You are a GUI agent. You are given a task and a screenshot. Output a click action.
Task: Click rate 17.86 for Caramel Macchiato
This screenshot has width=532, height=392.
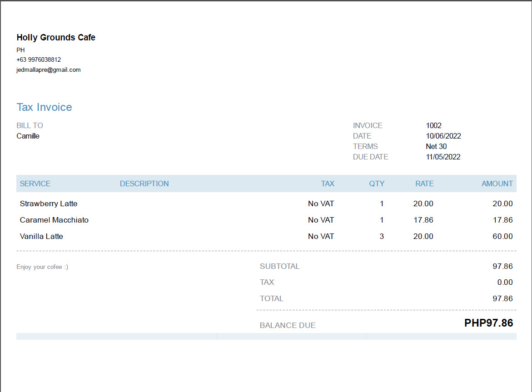[x=423, y=220]
